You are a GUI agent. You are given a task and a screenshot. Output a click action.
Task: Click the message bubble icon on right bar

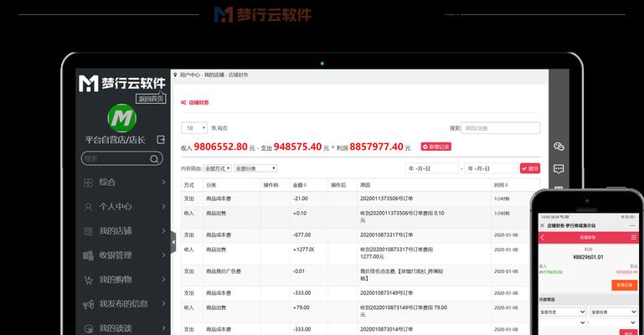coord(559,168)
